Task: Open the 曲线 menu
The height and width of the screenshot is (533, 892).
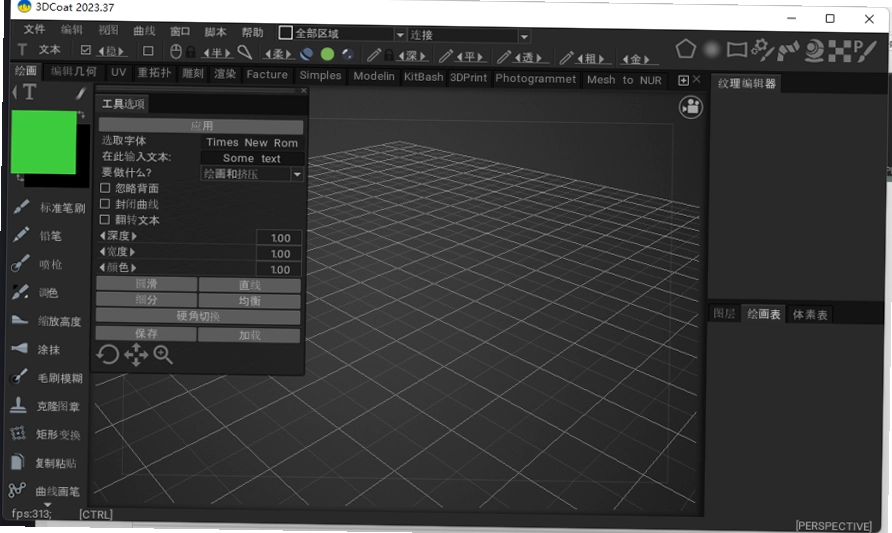Action: pos(144,31)
